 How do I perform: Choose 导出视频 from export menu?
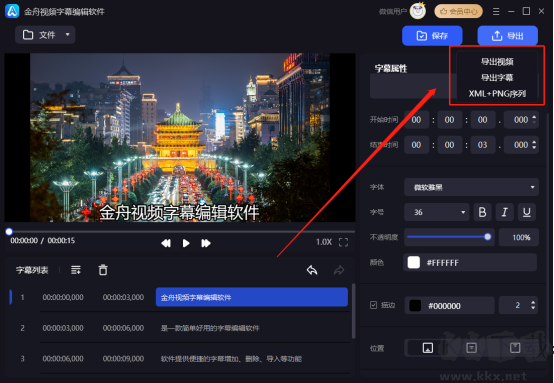(497, 62)
